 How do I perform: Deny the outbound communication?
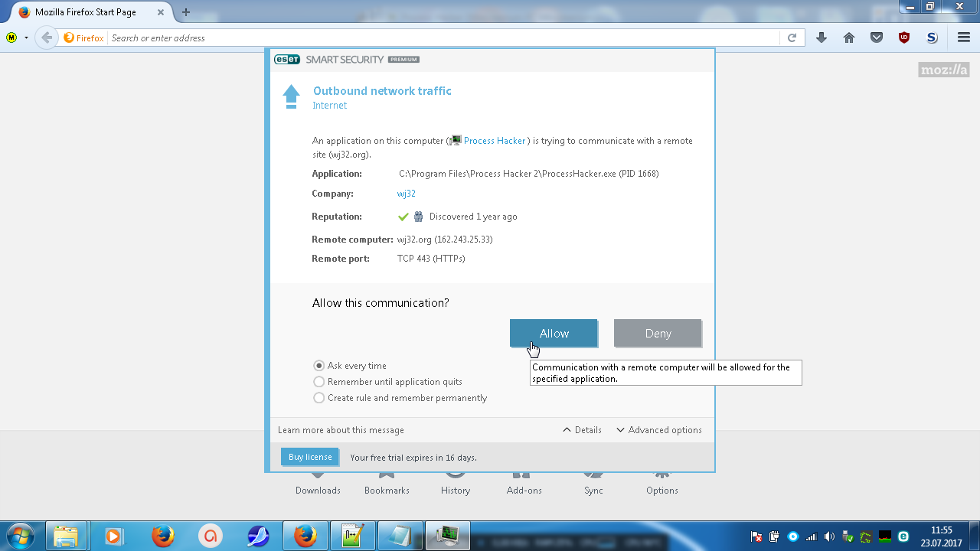tap(658, 333)
